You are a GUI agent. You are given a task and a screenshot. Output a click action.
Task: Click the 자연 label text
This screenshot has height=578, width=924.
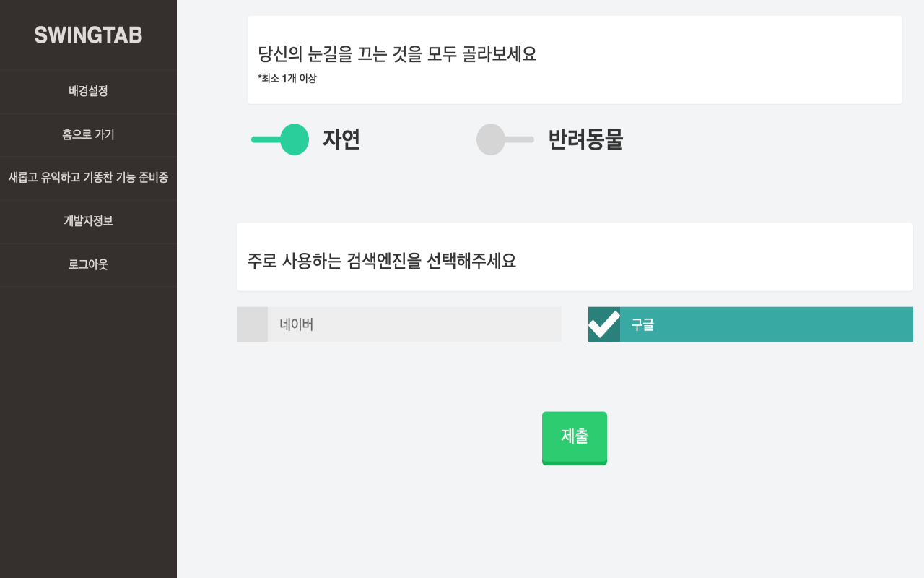[340, 139]
